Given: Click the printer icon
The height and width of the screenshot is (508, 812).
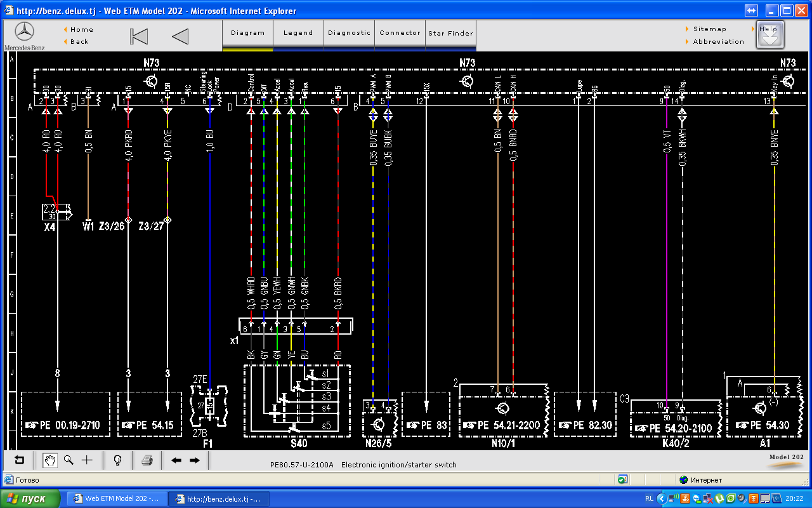Looking at the screenshot, I should pyautogui.click(x=147, y=460).
